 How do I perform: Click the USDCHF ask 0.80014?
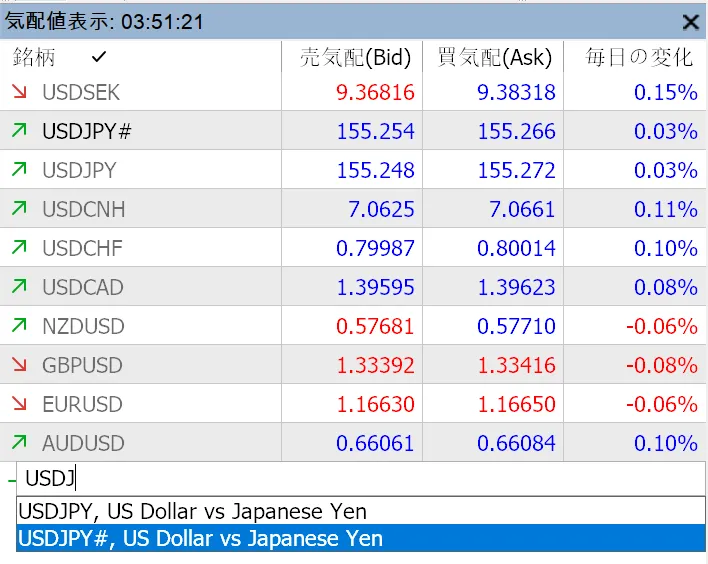pos(516,248)
